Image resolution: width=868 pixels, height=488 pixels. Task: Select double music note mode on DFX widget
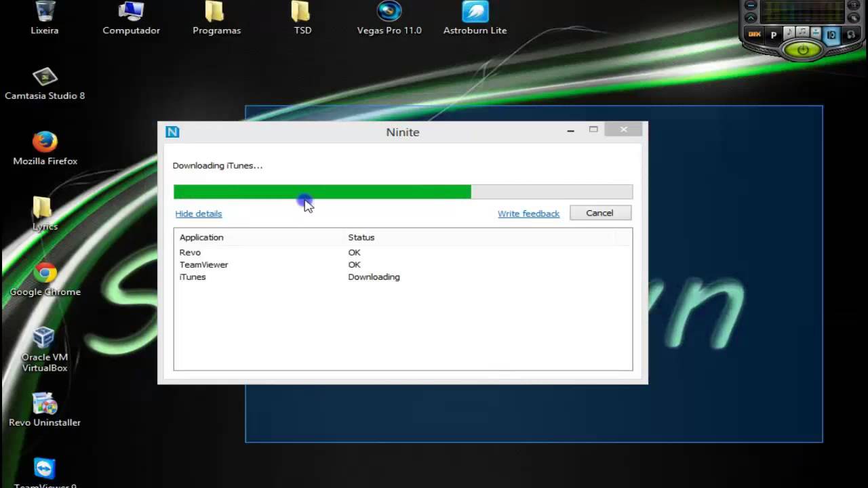pos(802,32)
